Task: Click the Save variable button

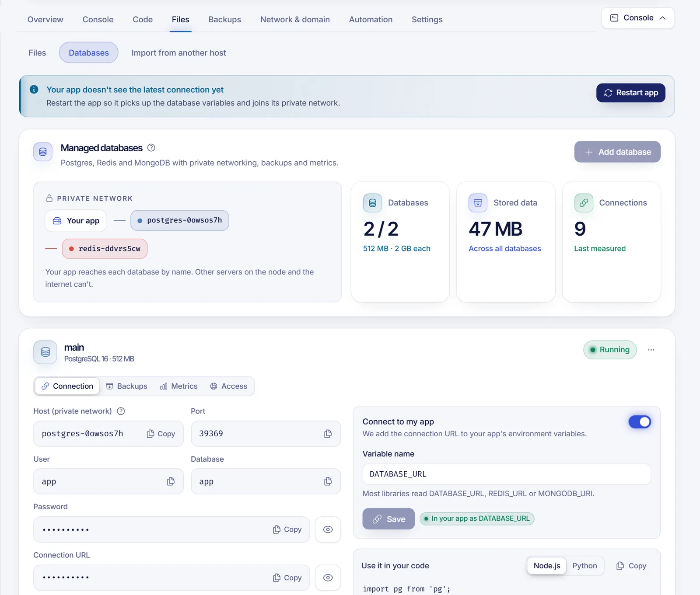Action: tap(388, 519)
